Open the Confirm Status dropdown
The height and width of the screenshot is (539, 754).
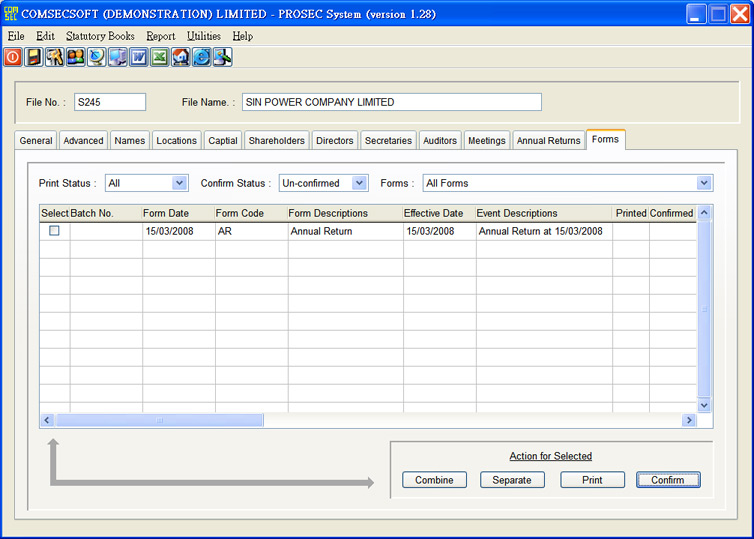coord(360,183)
